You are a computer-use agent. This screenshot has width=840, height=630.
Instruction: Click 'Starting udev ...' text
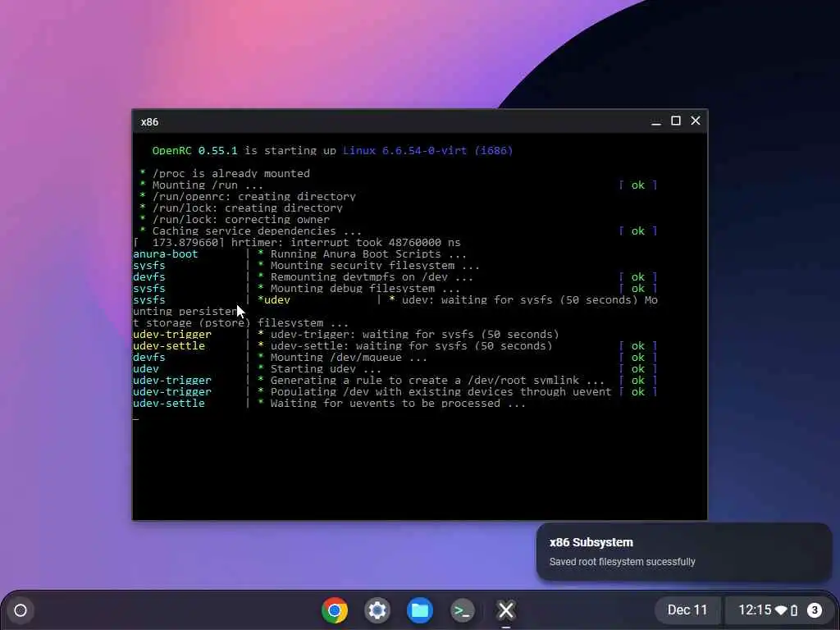pyautogui.click(x=326, y=369)
